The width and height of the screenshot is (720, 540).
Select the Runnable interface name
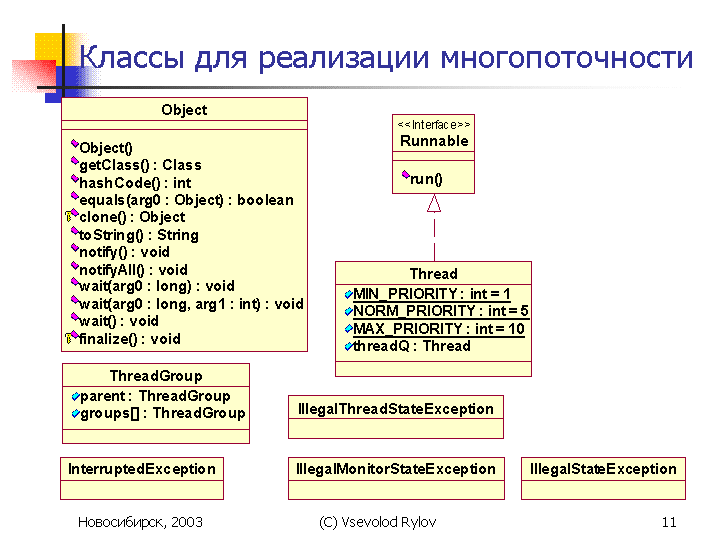tap(434, 141)
